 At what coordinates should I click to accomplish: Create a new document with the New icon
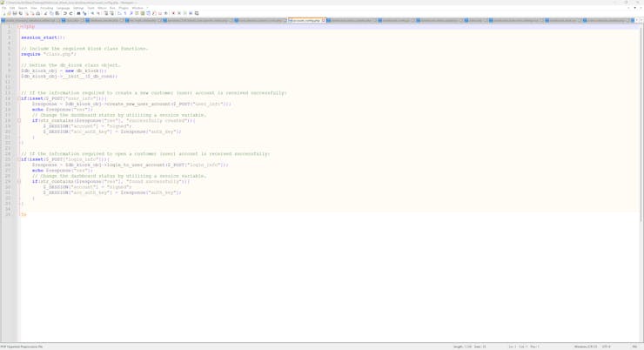(4, 14)
